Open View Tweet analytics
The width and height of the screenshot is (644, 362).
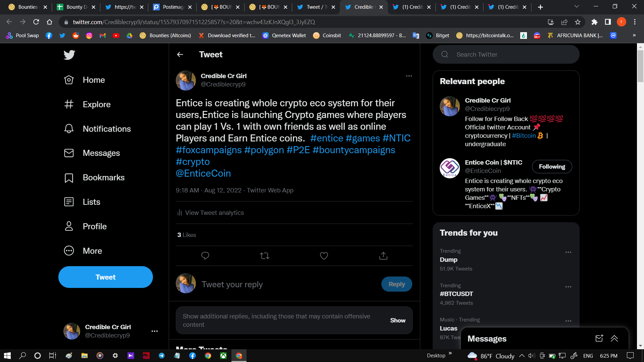211,213
